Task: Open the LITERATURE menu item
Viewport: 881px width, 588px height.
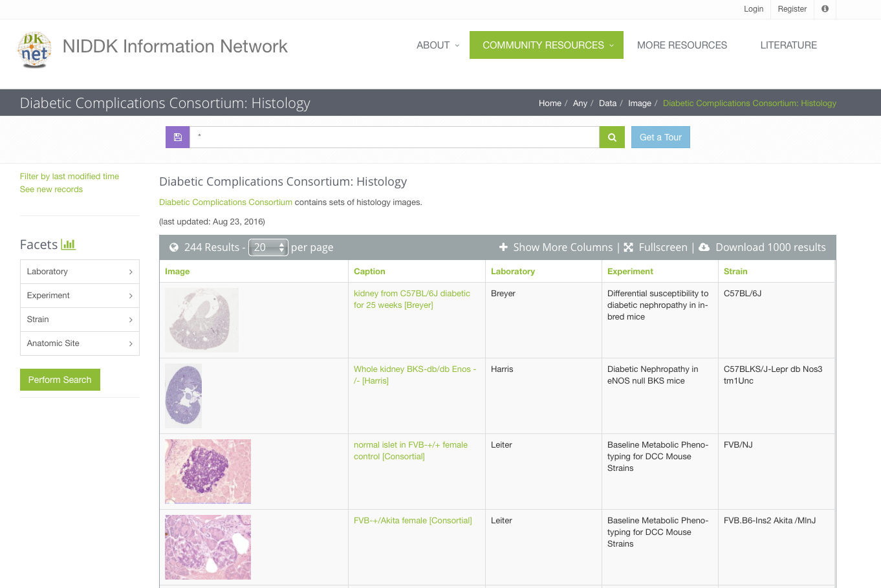Action: tap(789, 45)
